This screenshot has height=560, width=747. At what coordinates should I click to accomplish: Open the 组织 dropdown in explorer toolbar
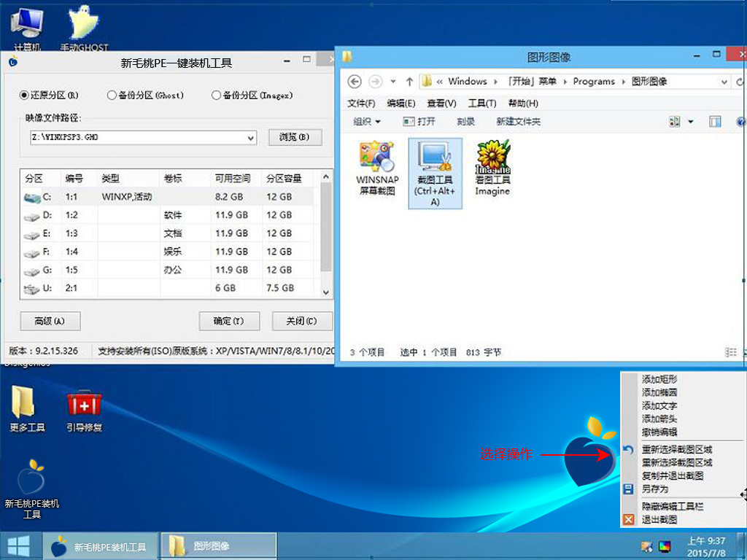[x=367, y=122]
